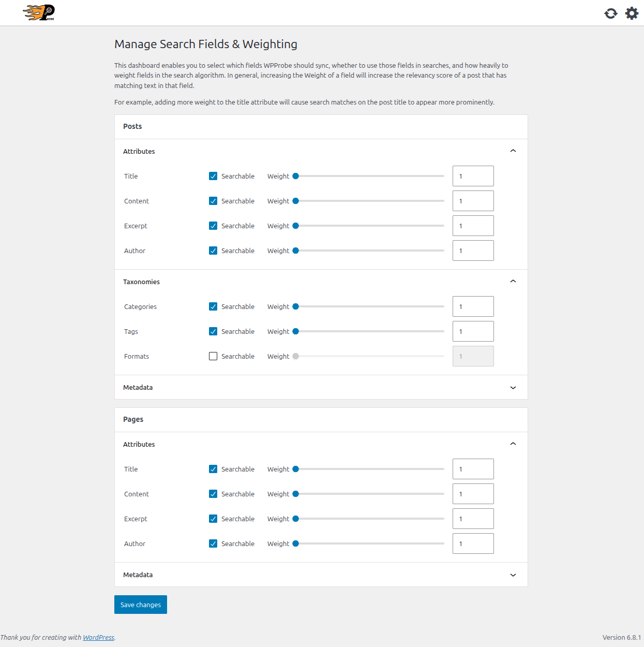Toggle Searchable for Pages Author
The width and height of the screenshot is (644, 647).
point(213,543)
